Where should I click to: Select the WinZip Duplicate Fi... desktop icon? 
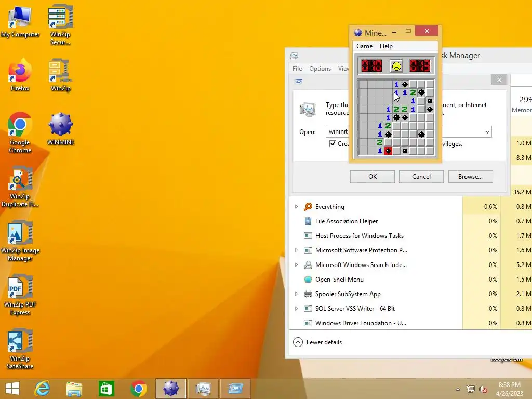click(x=20, y=187)
